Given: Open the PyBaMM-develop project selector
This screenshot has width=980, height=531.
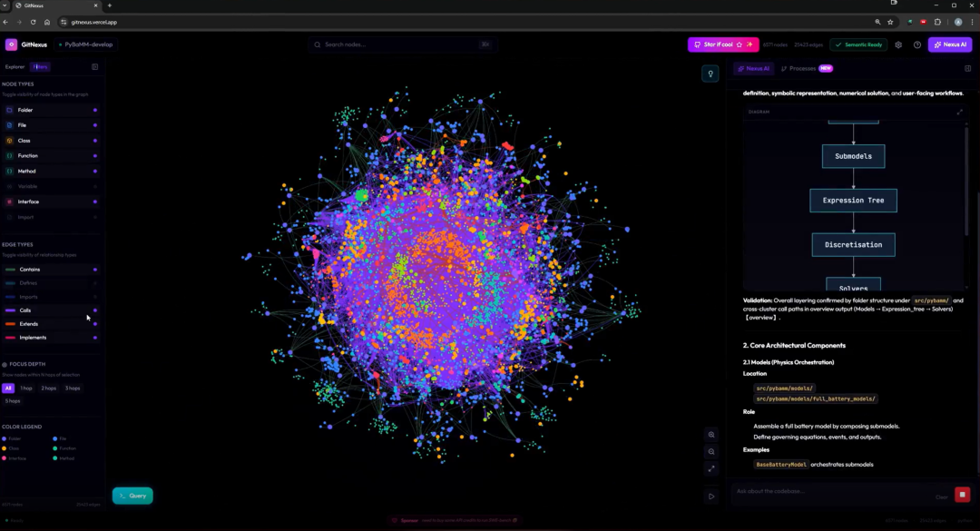Looking at the screenshot, I should click(85, 45).
